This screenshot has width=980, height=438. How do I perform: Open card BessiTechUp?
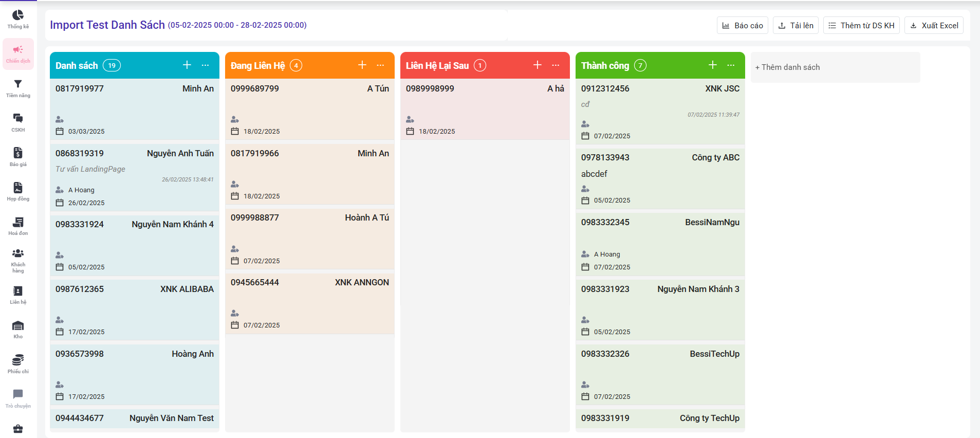pyautogui.click(x=660, y=375)
